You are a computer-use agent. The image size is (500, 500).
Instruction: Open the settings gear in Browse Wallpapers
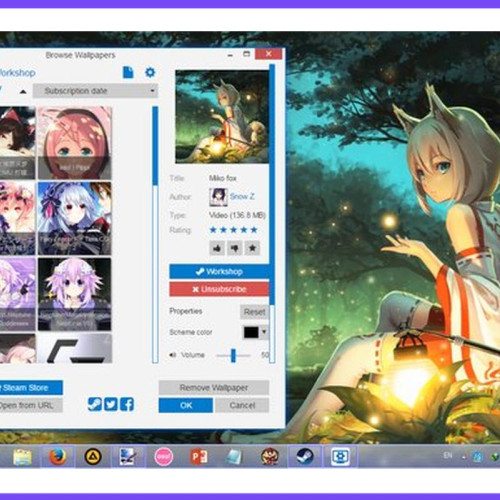pyautogui.click(x=150, y=72)
